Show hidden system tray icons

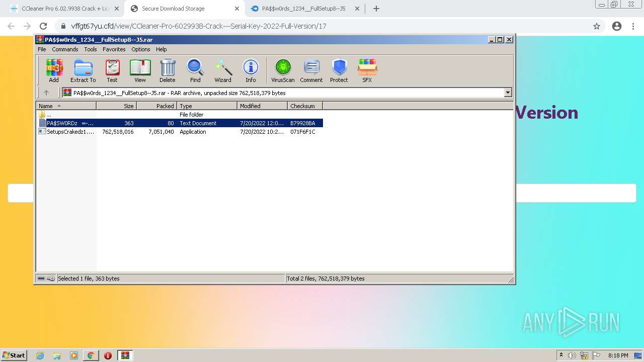561,355
